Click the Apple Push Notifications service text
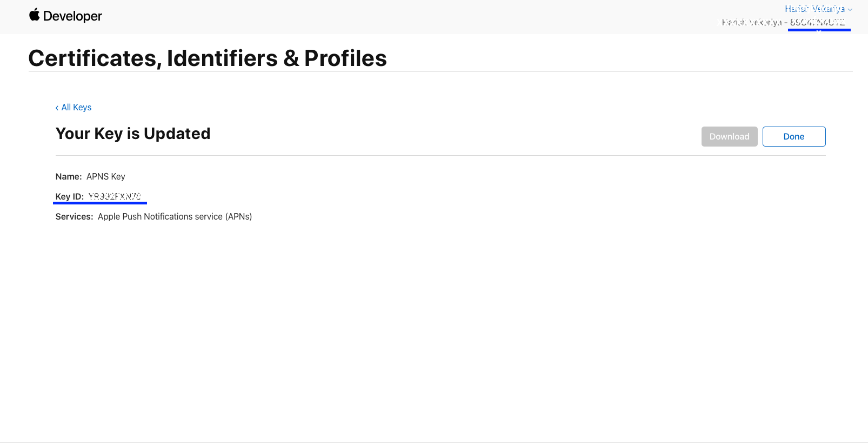Screen dimensions: 868x444 (175, 216)
